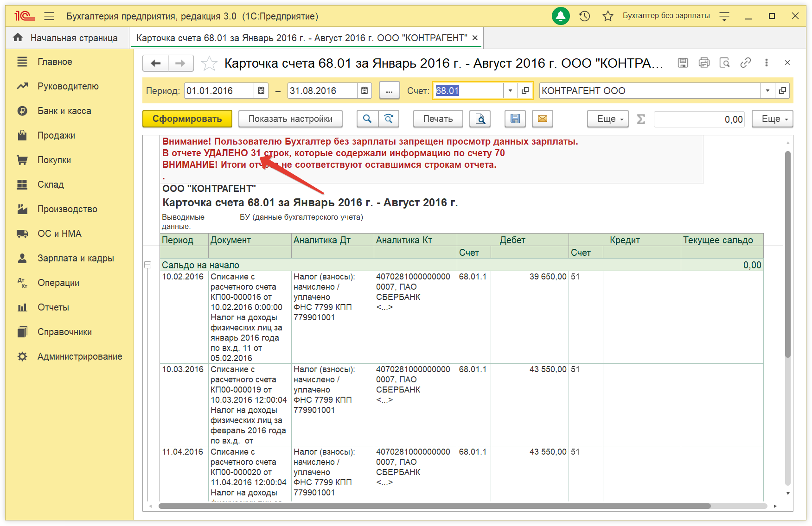The width and height of the screenshot is (812, 526).
Task: Click Печать button
Action: (x=438, y=119)
